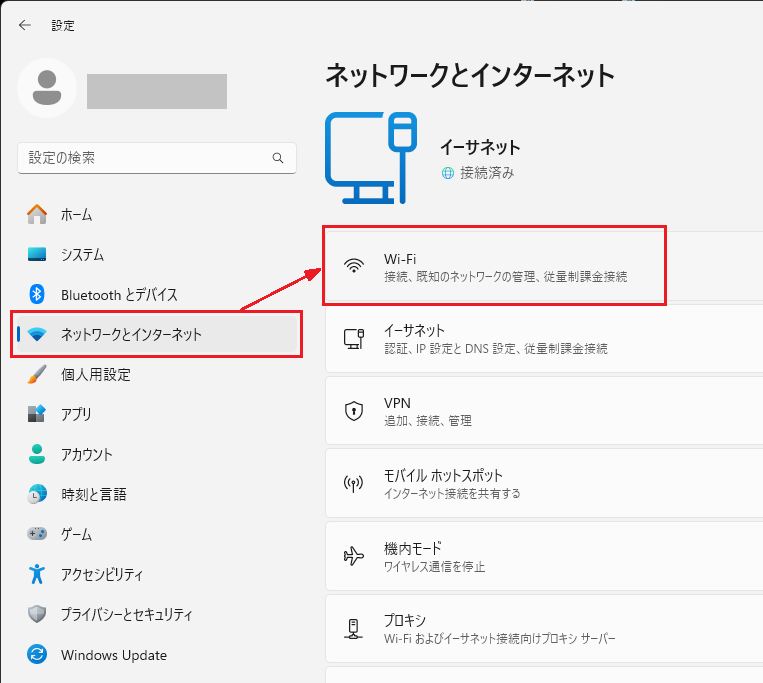
Task: Open 機内モード settings row
Action: coord(544,556)
